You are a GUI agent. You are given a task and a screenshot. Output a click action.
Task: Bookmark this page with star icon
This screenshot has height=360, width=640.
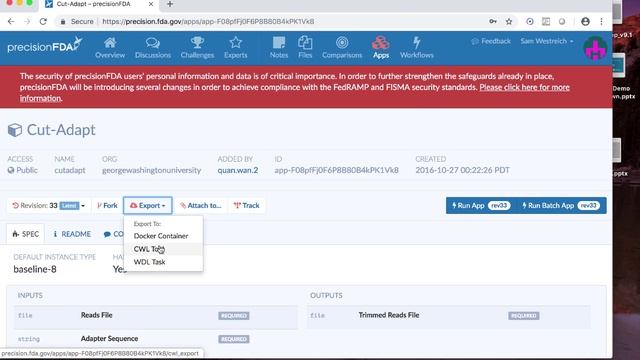click(x=509, y=22)
